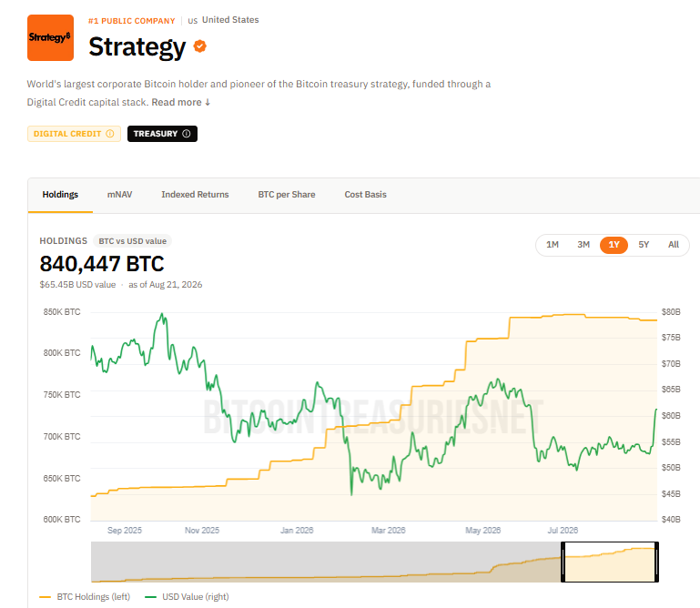Click the left handle of range navigator
This screenshot has width=700, height=608.
(563, 562)
